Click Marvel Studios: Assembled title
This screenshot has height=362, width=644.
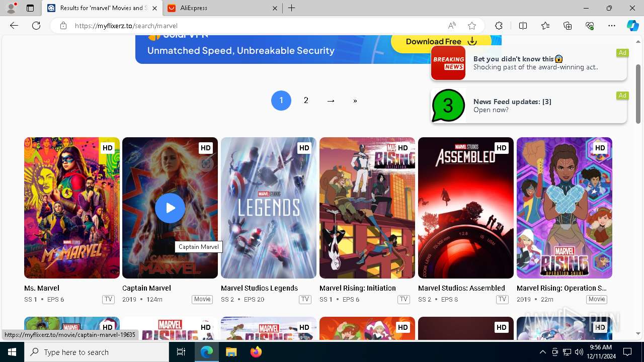(x=461, y=288)
